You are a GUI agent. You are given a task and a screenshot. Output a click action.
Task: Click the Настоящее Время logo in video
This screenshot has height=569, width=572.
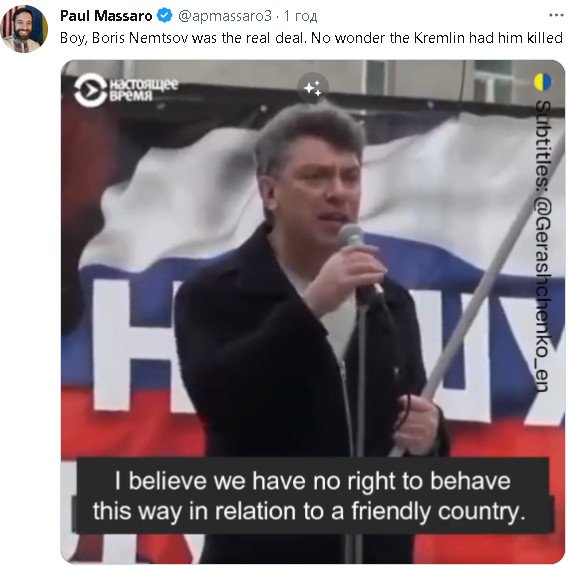(126, 90)
